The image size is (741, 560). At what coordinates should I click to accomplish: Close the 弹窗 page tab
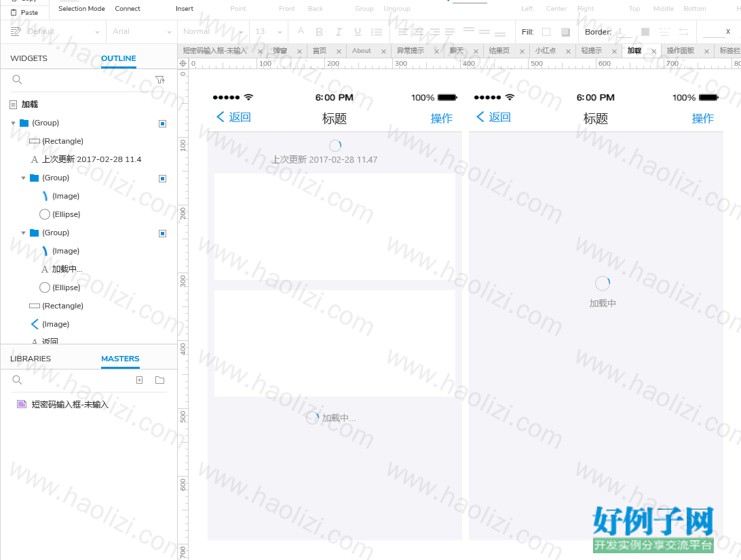[x=299, y=52]
